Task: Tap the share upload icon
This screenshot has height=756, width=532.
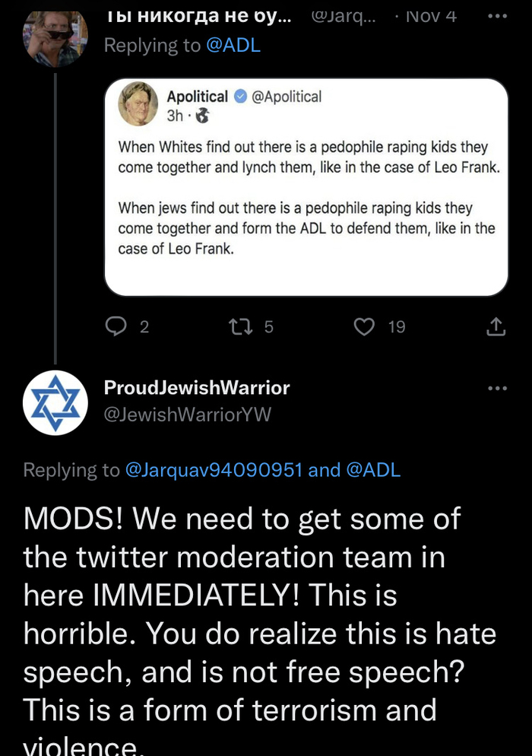Action: pyautogui.click(x=496, y=326)
